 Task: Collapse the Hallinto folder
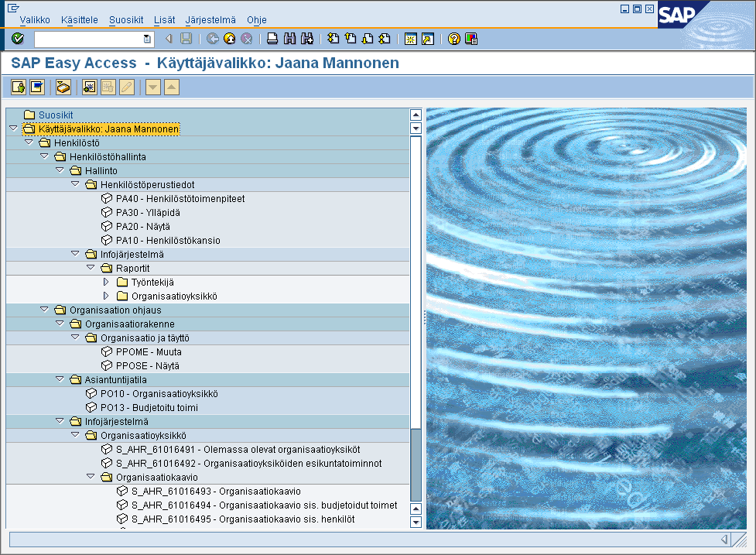click(60, 170)
